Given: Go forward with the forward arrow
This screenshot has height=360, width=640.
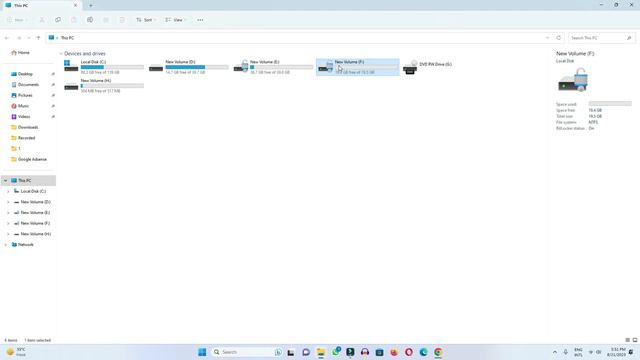Looking at the screenshot, I should (19, 38).
